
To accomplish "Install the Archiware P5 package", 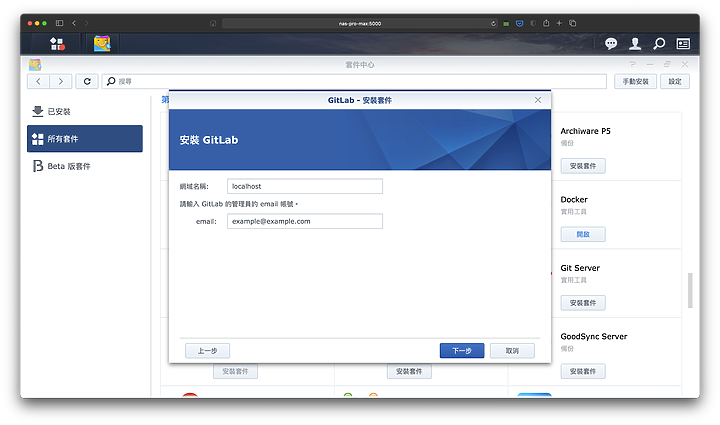I will (x=583, y=166).
